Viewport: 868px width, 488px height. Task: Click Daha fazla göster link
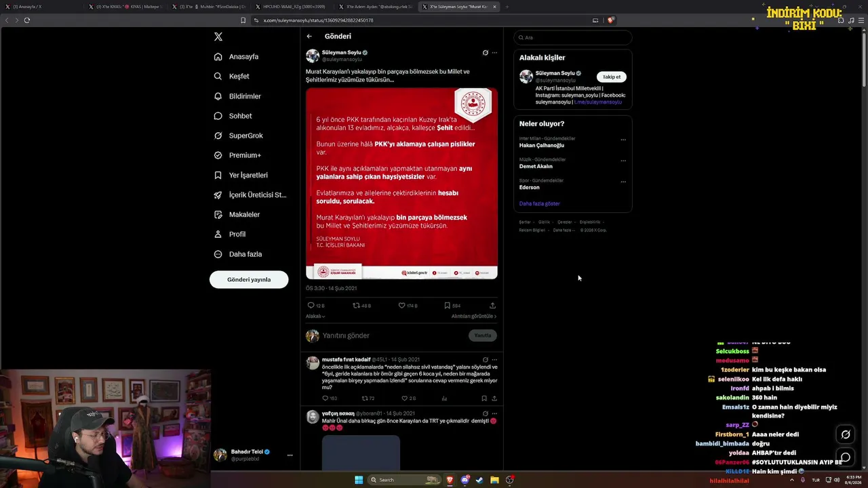point(540,203)
